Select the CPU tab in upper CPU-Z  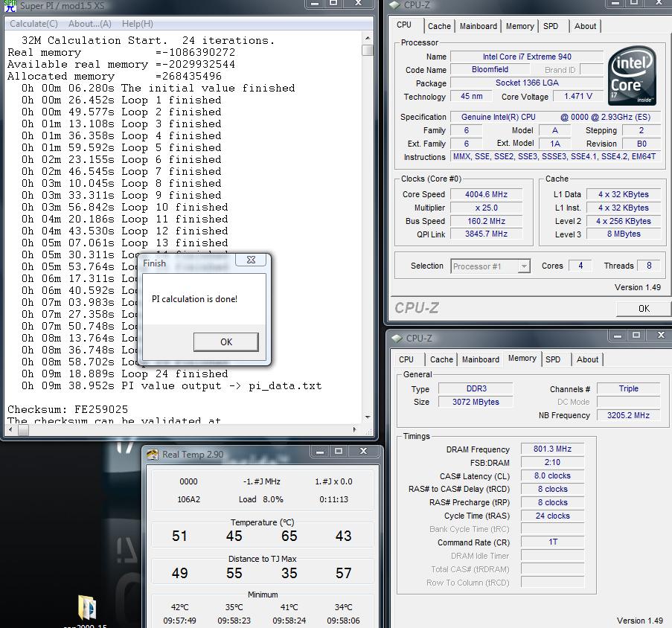[404, 25]
